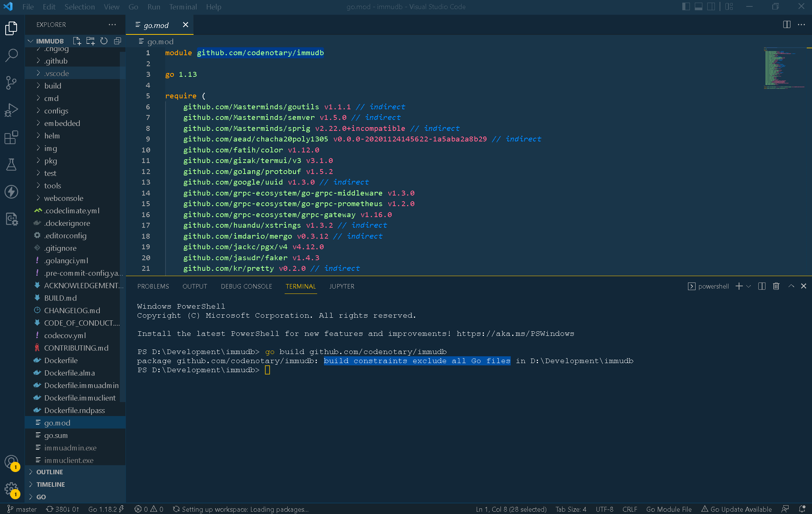Click the master branch indicator
Screen dimensions: 812x514
pyautogui.click(x=22, y=509)
